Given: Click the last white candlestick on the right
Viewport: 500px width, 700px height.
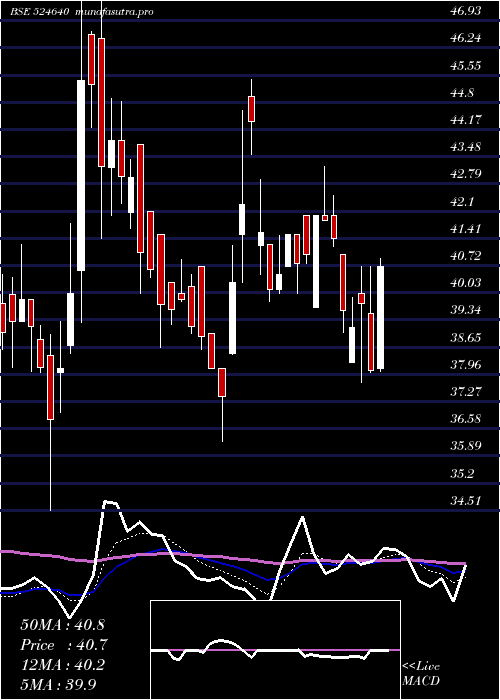Looking at the screenshot, I should (380, 317).
